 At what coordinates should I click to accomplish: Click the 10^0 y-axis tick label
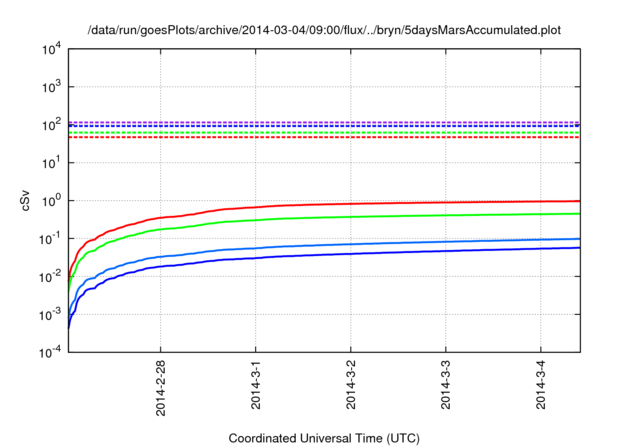click(51, 200)
